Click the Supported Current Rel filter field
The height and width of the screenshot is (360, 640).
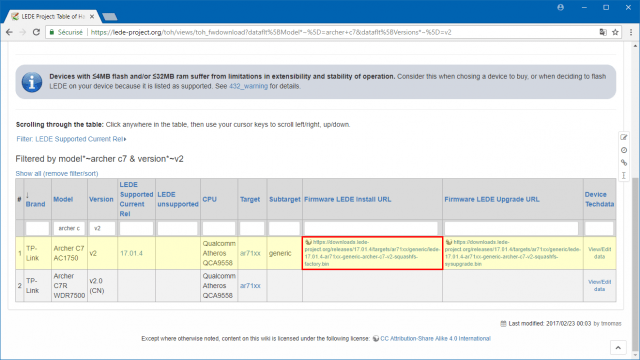[x=136, y=228]
